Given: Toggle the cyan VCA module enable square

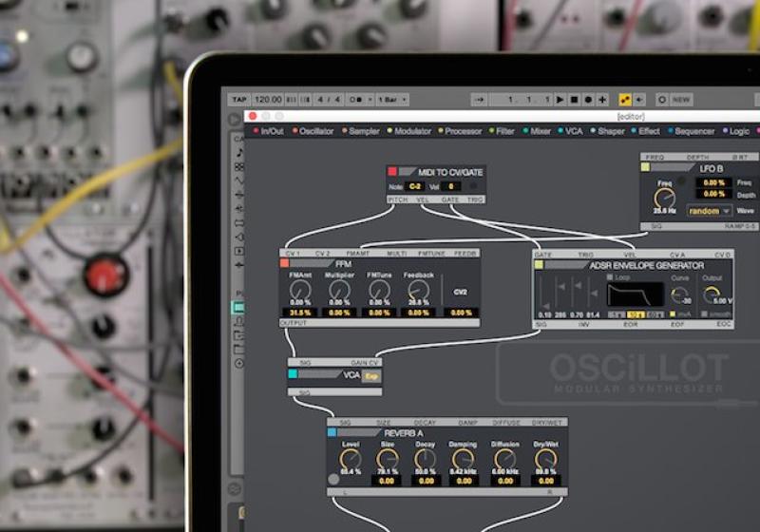Looking at the screenshot, I should coord(293,373).
